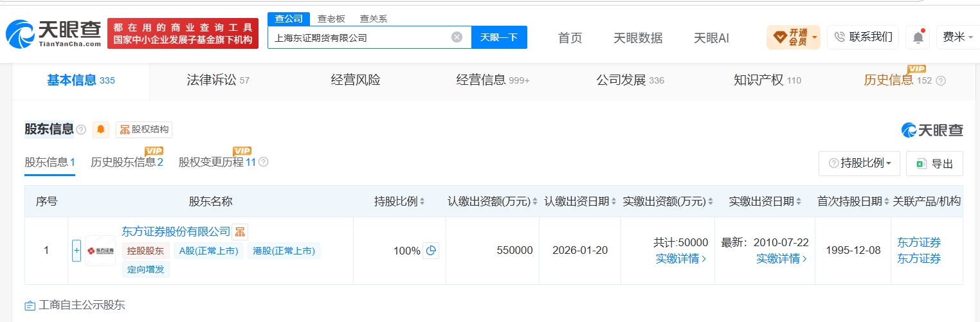Click the 天眼查 logo at top left
The image size is (980, 322).
click(x=54, y=34)
